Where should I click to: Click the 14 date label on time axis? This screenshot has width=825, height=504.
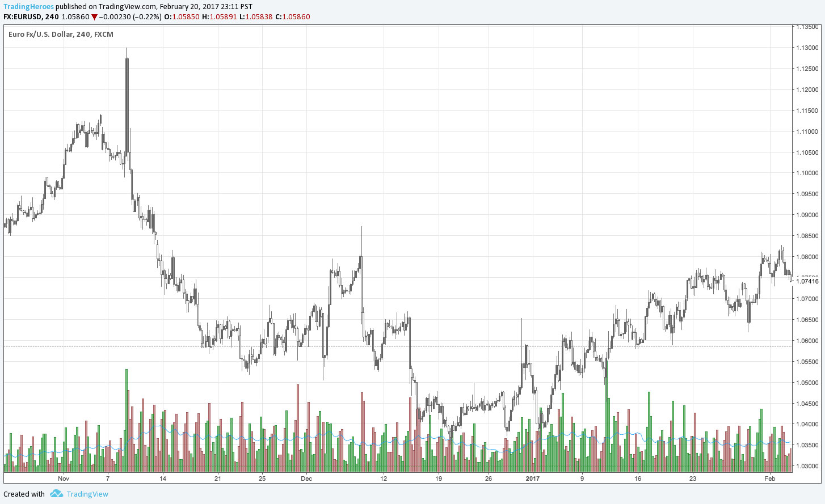click(163, 478)
